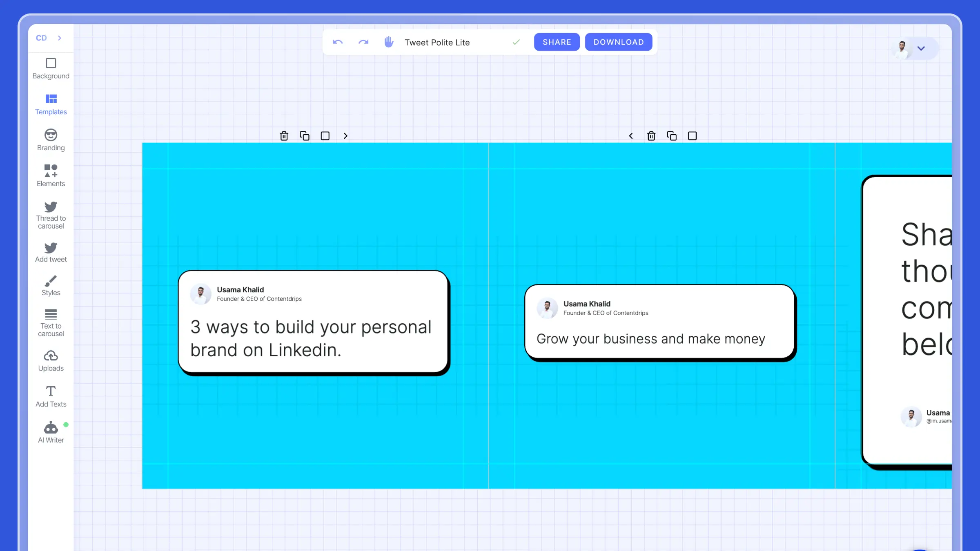Screen dimensions: 980x551
Task: Open the user profile dropdown
Action: tap(920, 49)
